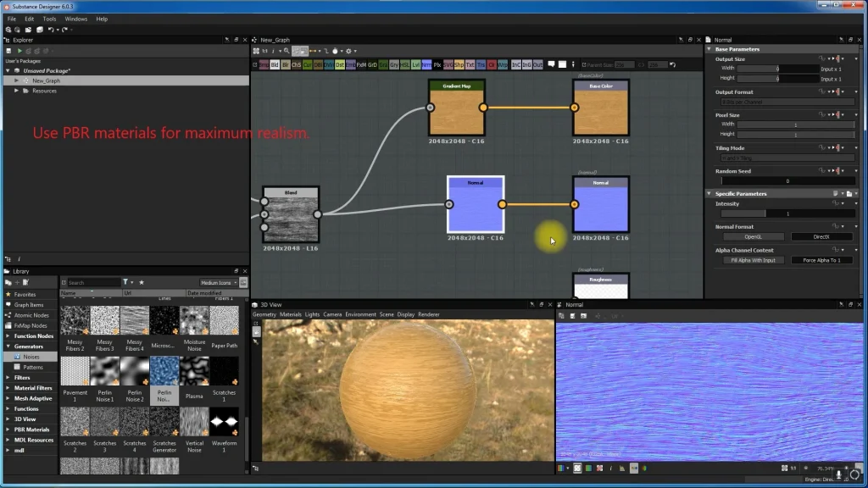Add an HSL node from the toolbar
The width and height of the screenshot is (868, 488).
tap(404, 64)
